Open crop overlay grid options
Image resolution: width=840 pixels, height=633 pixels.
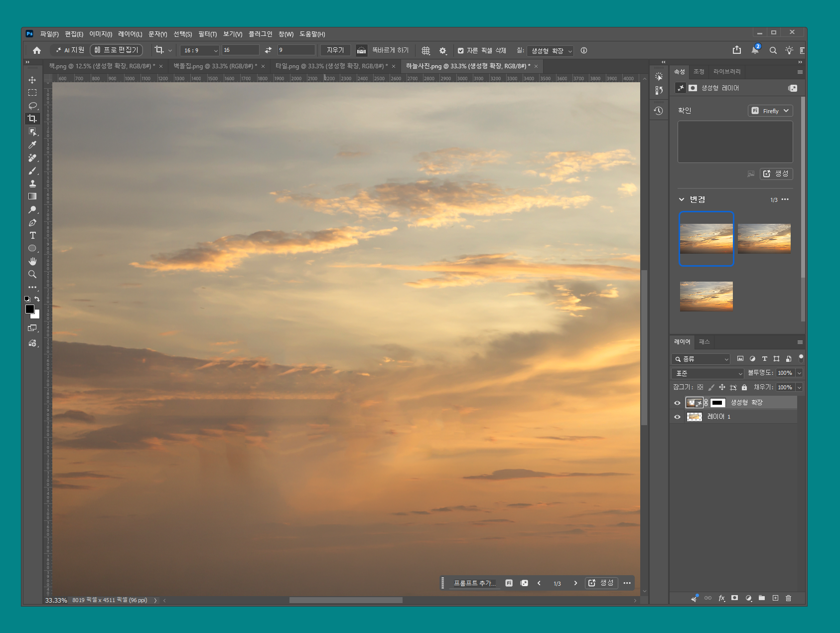425,50
